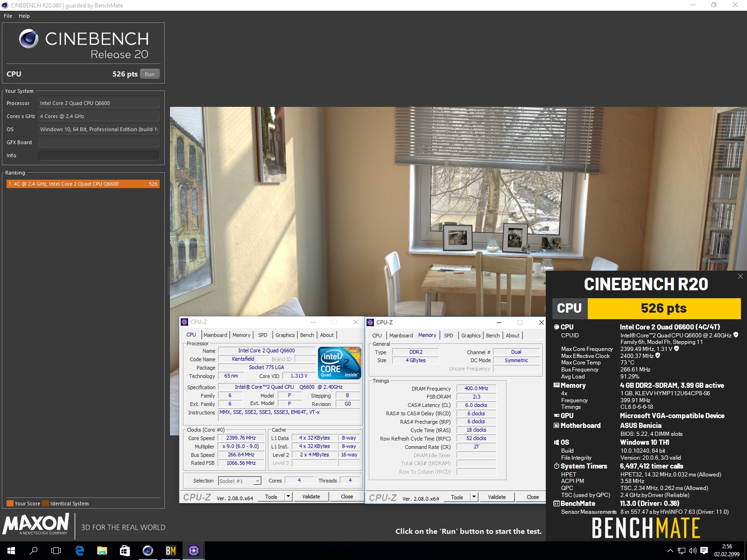Click the GPU card icon in BenchMate panel
The width and height of the screenshot is (747, 560).
[x=557, y=415]
